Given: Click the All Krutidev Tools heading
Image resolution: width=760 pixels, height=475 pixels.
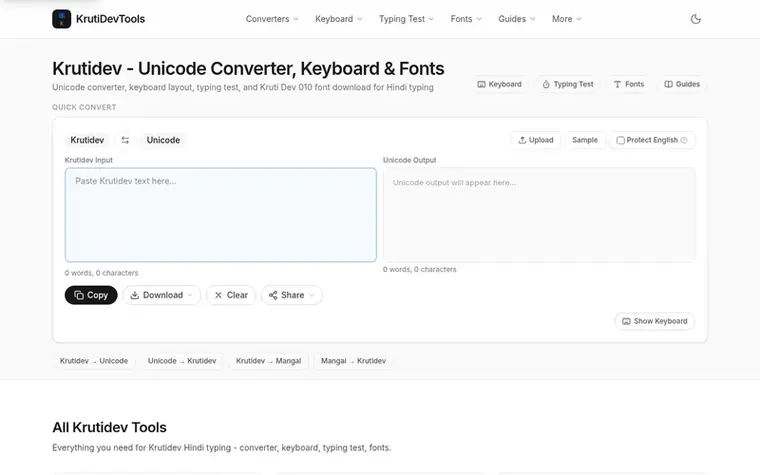Looking at the screenshot, I should tap(110, 428).
